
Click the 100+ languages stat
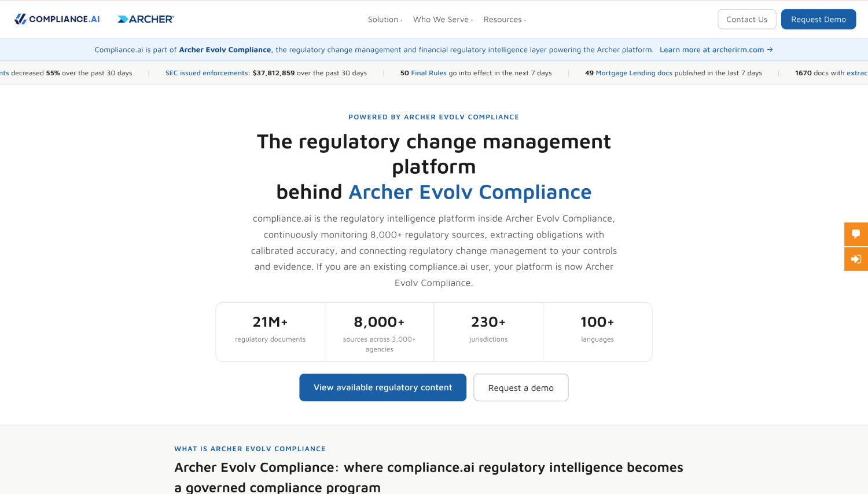tap(597, 332)
